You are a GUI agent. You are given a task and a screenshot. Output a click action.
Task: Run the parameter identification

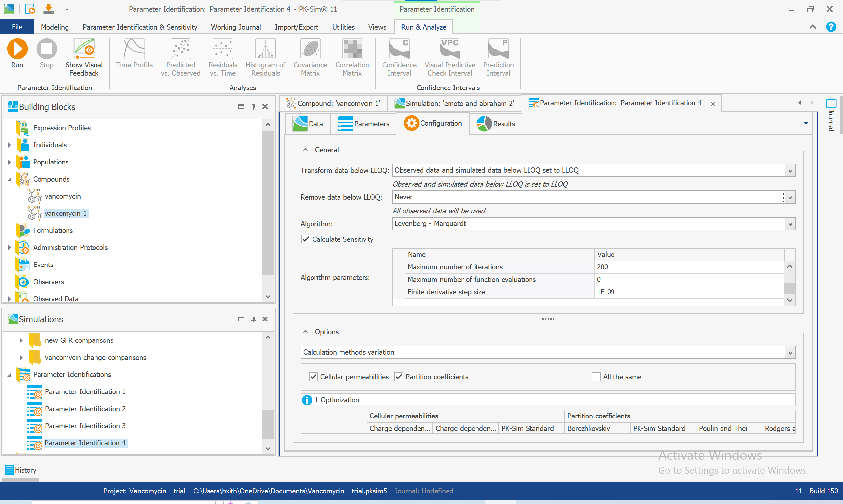(x=17, y=54)
